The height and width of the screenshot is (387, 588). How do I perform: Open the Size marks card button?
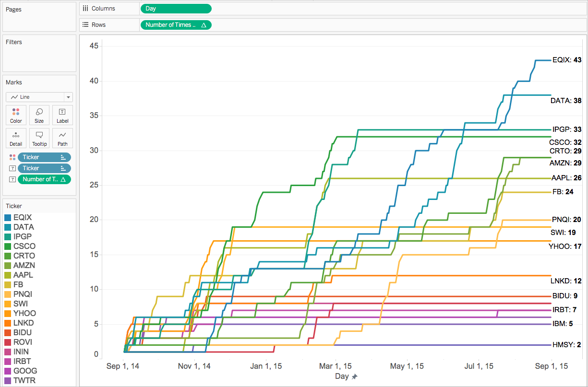coord(39,115)
